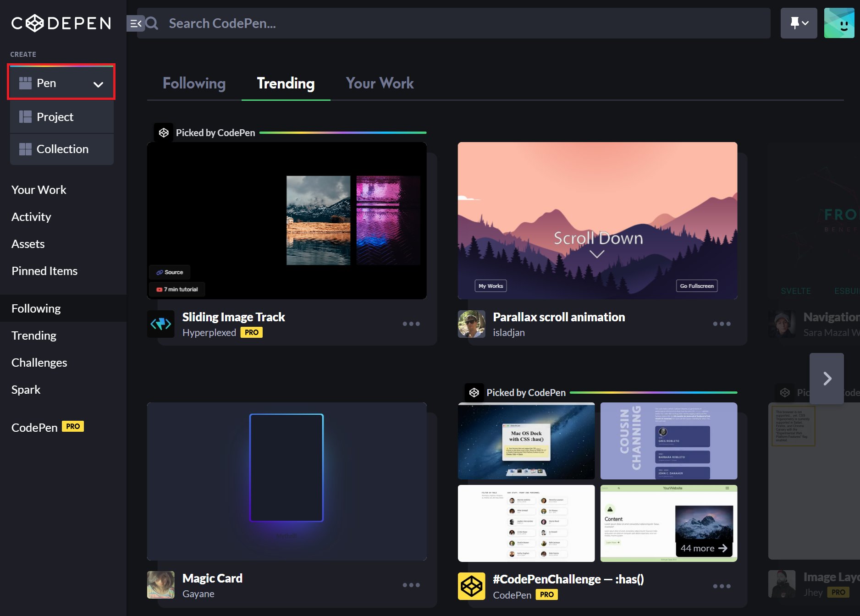Image resolution: width=860 pixels, height=616 pixels.
Task: Visit the Hyperplexed profile link
Action: tap(209, 333)
